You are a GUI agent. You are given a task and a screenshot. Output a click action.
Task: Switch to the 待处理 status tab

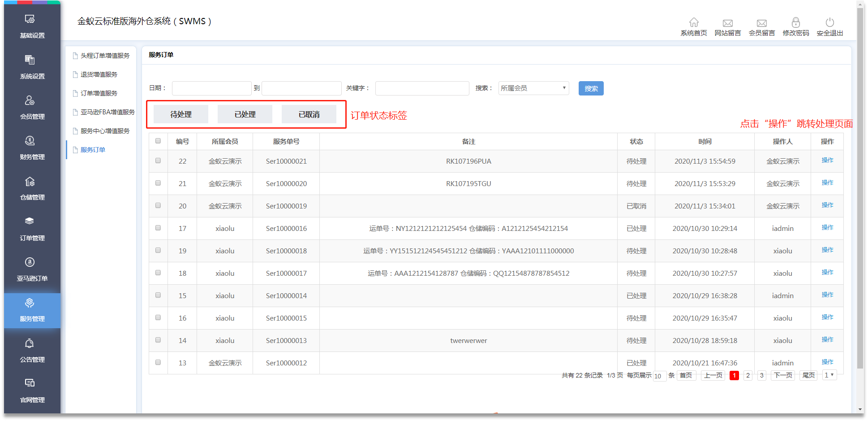click(181, 114)
